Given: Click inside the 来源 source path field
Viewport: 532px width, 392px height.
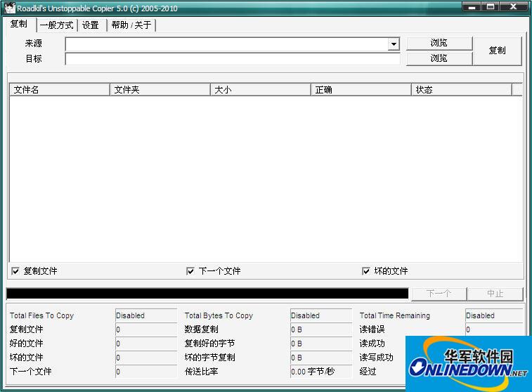Looking at the screenshot, I should pos(226,44).
